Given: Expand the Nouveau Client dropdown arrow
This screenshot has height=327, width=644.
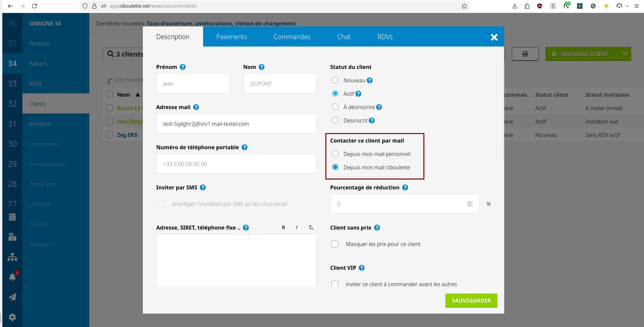Looking at the screenshot, I should pos(625,54).
